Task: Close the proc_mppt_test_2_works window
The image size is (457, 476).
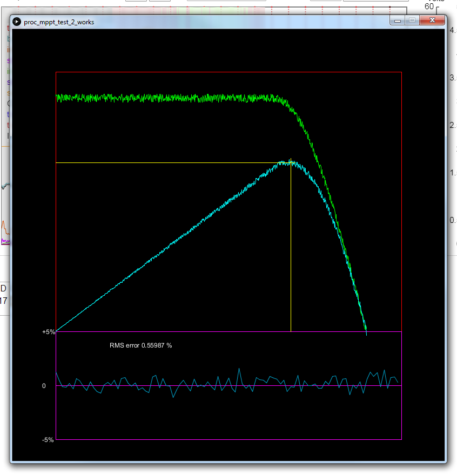Action: (432, 21)
